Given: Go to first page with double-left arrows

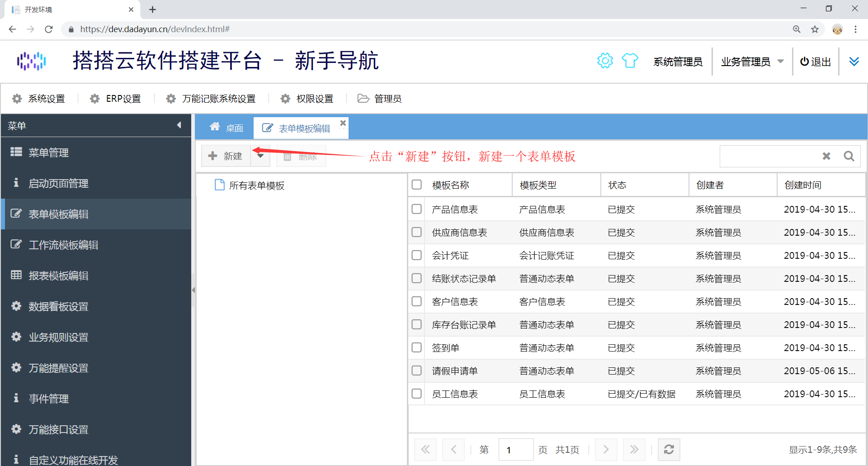Looking at the screenshot, I should click(425, 450).
